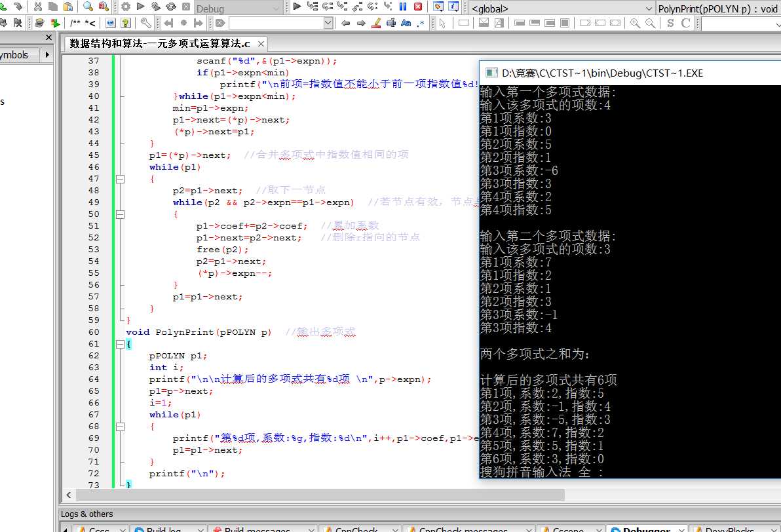Click the Doxygen help question-mark icon
The height and width of the screenshot is (532, 781).
tap(126, 22)
